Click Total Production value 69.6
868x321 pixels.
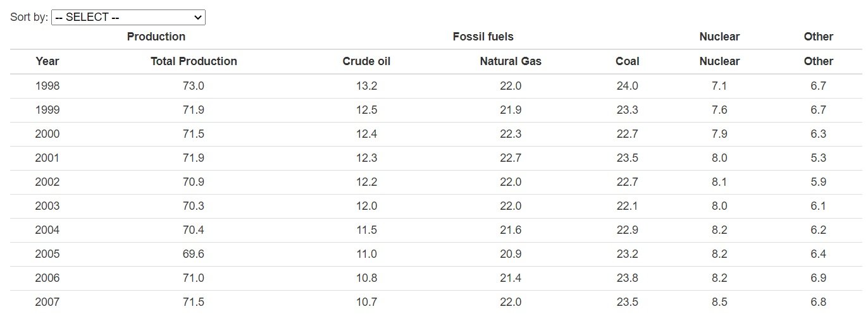(x=194, y=254)
